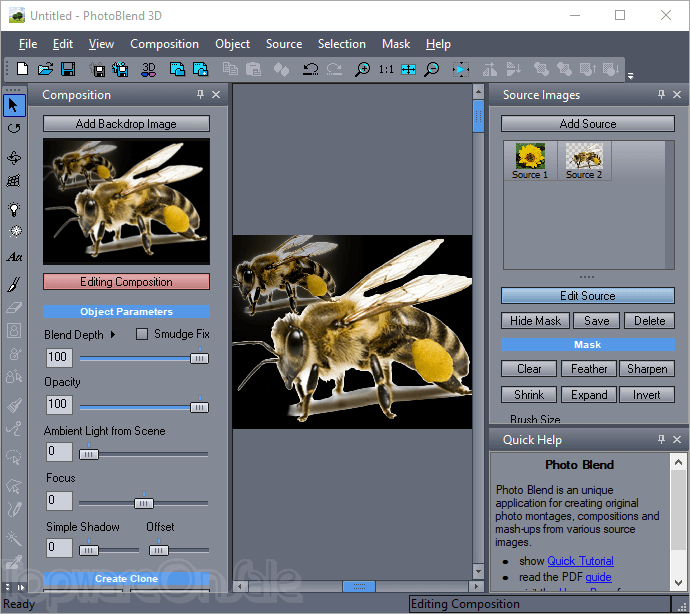The width and height of the screenshot is (690, 614).
Task: Select the Aa text tool
Action: [x=14, y=257]
